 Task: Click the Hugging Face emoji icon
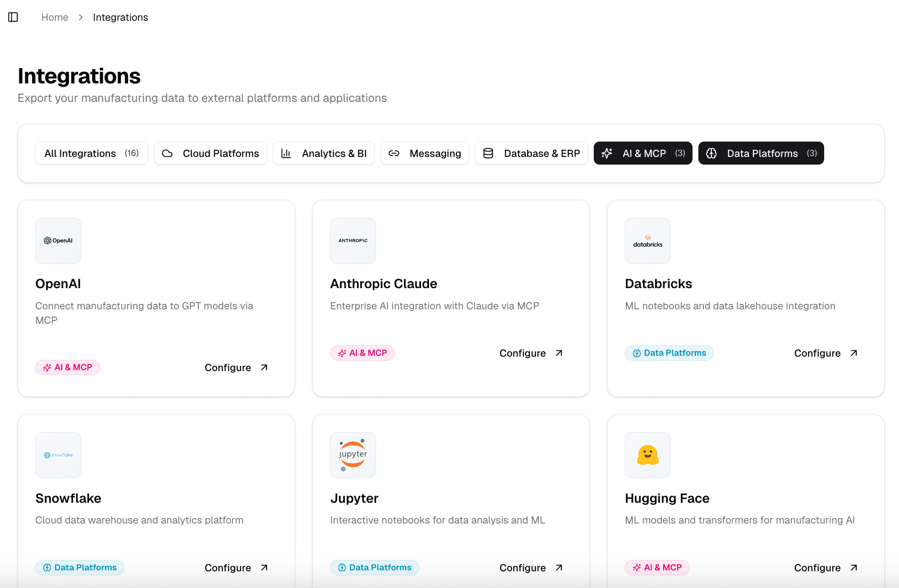(x=647, y=455)
